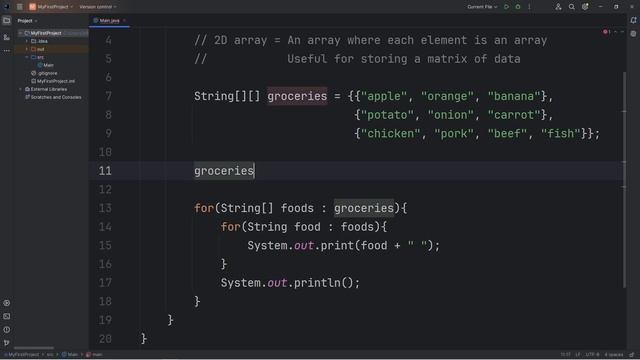Click the "potato" string on line 8

387,115
